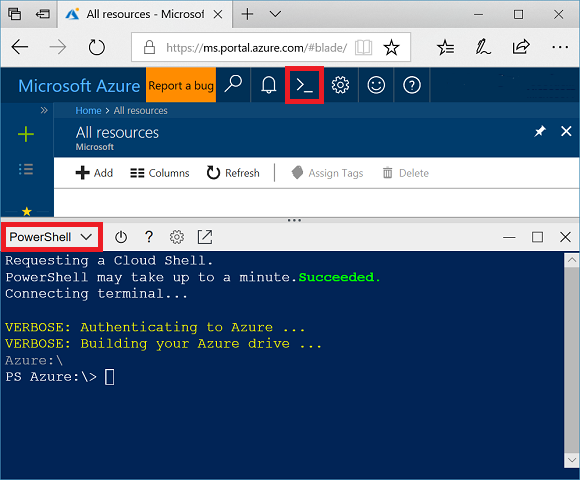The width and height of the screenshot is (580, 480).
Task: Toggle reading view book icon
Action: [364, 48]
